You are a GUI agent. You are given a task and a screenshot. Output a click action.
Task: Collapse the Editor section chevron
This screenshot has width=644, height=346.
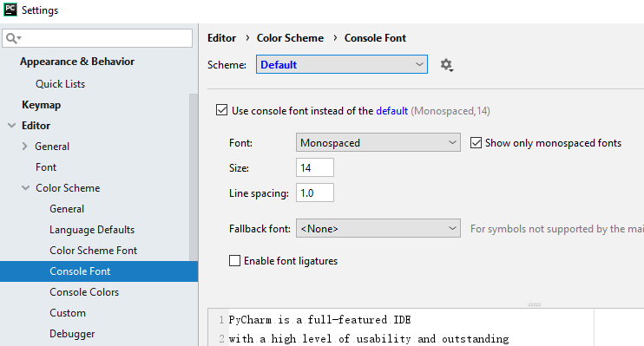[12, 126]
